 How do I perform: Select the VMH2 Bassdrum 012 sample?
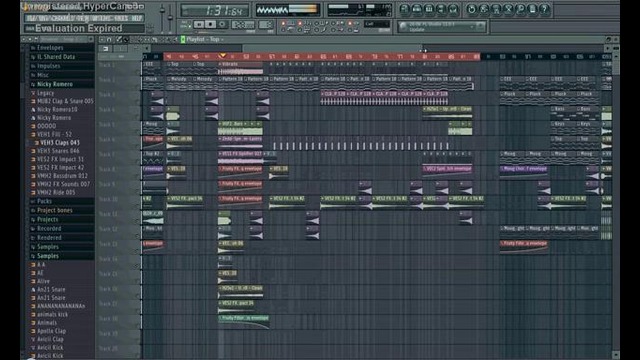[62, 176]
